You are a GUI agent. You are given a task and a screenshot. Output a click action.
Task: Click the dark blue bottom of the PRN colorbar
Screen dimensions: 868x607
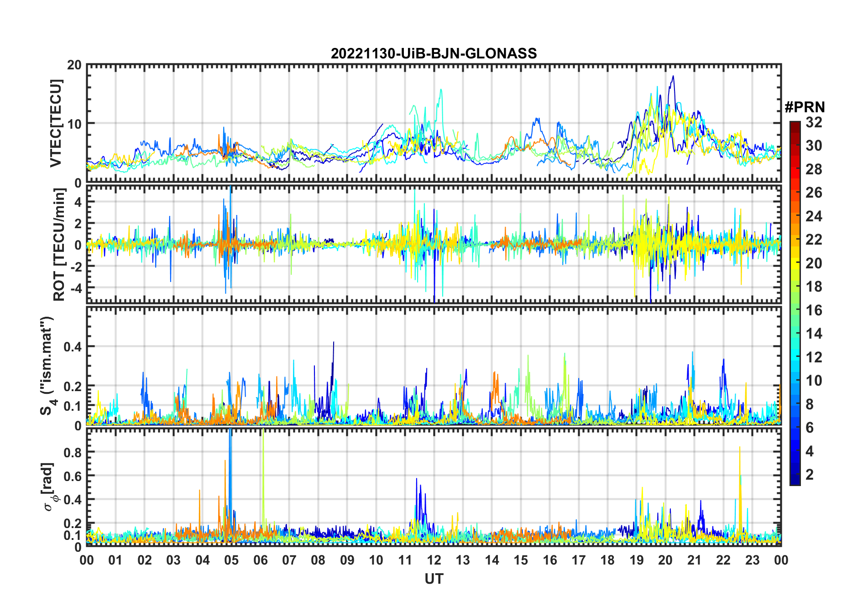[x=795, y=480]
